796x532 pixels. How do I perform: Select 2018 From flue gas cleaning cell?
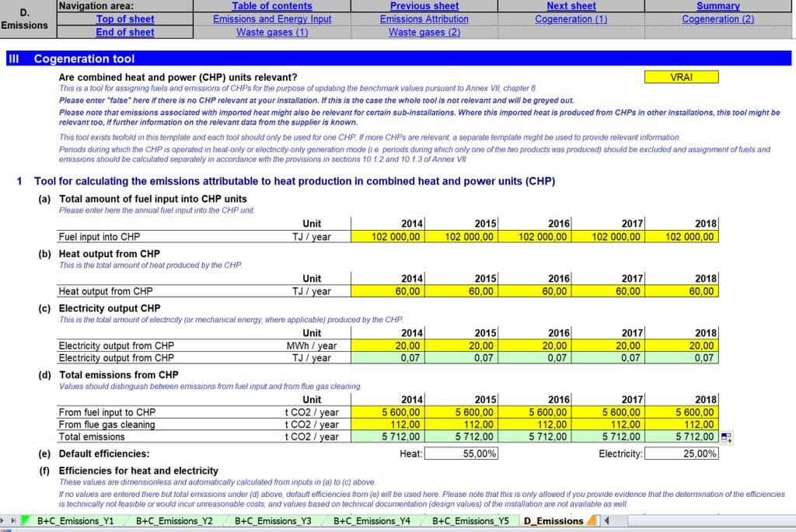click(682, 425)
